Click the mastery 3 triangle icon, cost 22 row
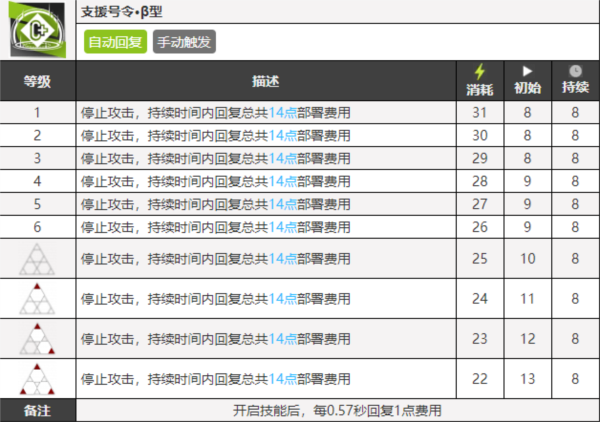The width and height of the screenshot is (600, 422). 37,379
